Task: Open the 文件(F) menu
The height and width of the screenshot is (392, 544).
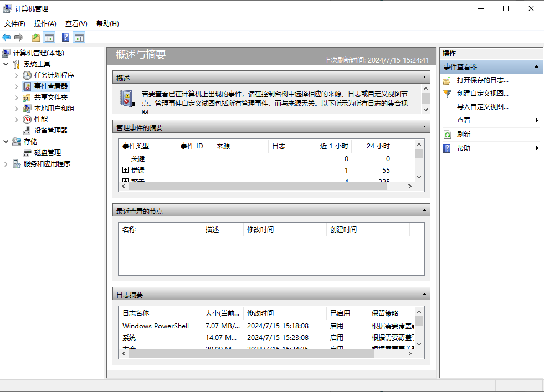Action: coord(14,24)
